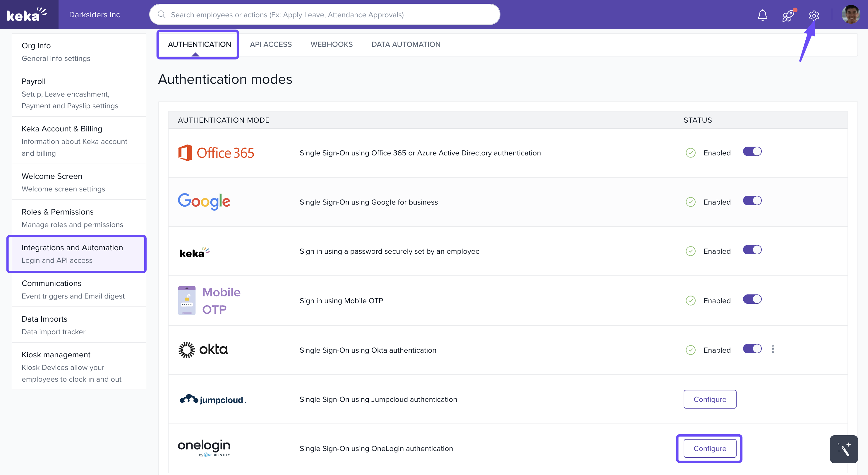Toggle Mobile OTP sign in off

(752, 299)
